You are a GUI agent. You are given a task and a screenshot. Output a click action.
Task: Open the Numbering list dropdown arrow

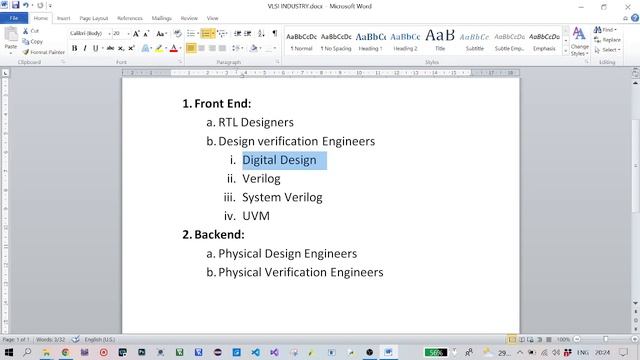213,33
